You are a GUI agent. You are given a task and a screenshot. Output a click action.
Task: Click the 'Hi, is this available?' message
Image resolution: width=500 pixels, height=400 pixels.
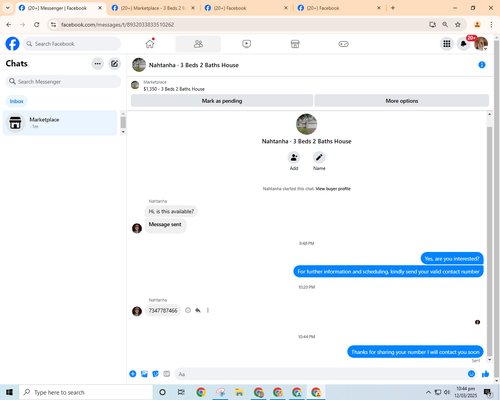point(171,211)
